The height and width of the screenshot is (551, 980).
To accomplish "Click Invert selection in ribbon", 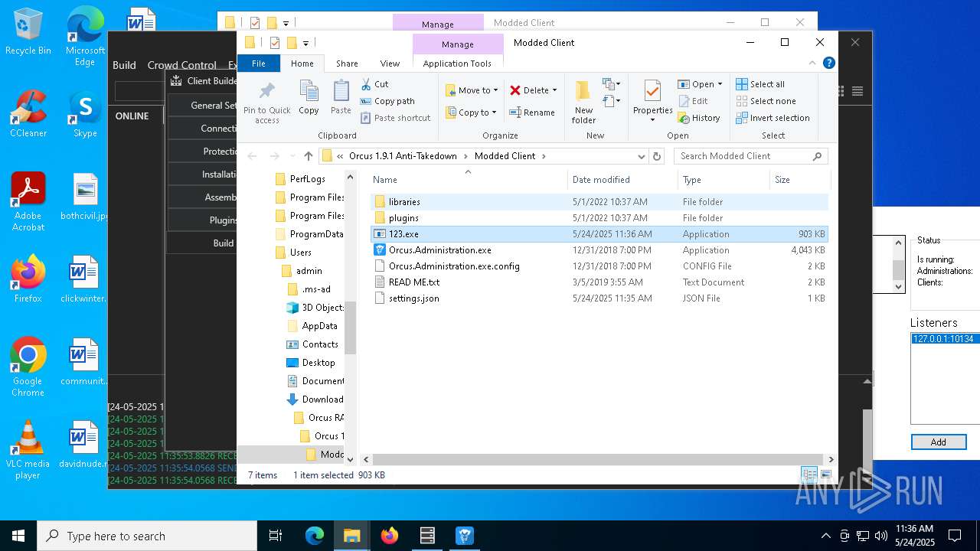I will tap(773, 118).
